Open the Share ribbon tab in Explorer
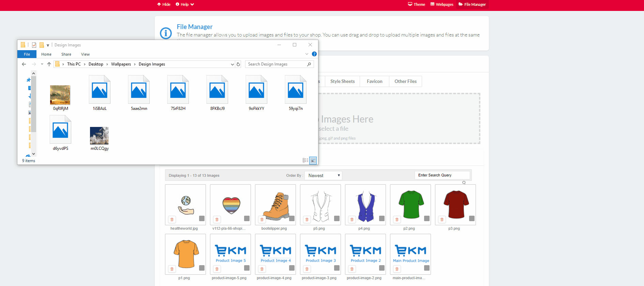644x286 pixels. tap(66, 54)
